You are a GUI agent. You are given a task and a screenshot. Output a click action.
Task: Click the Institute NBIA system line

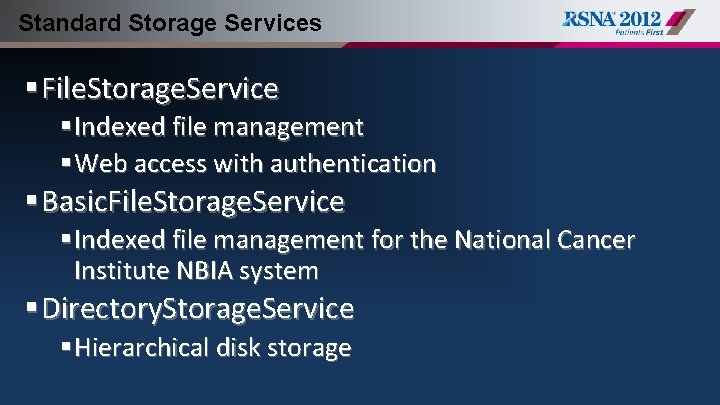[x=196, y=271]
